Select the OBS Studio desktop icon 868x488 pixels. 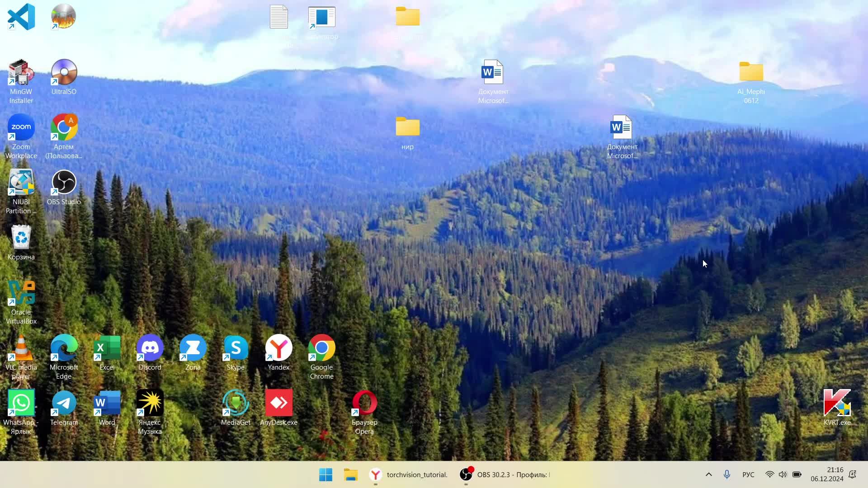tap(64, 183)
